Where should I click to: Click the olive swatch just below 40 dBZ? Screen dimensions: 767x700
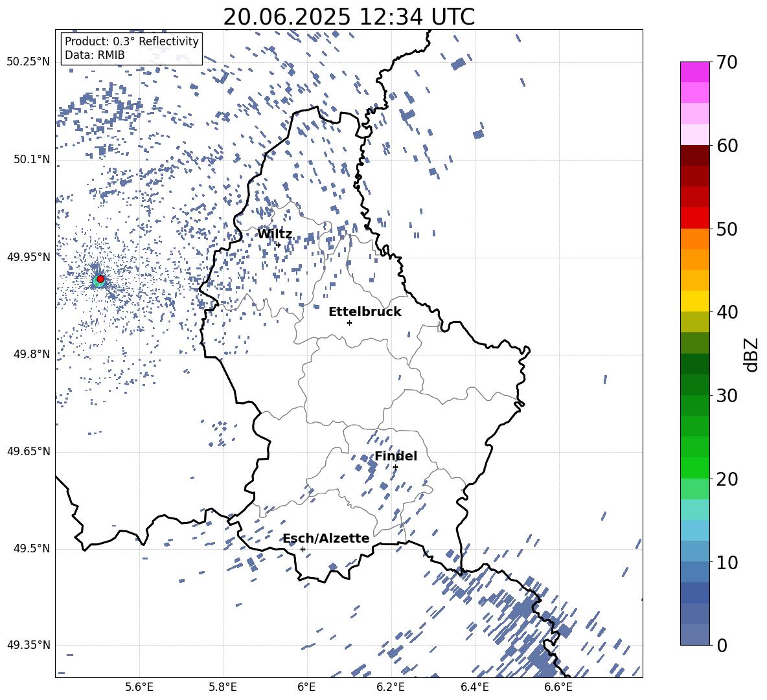click(694, 322)
